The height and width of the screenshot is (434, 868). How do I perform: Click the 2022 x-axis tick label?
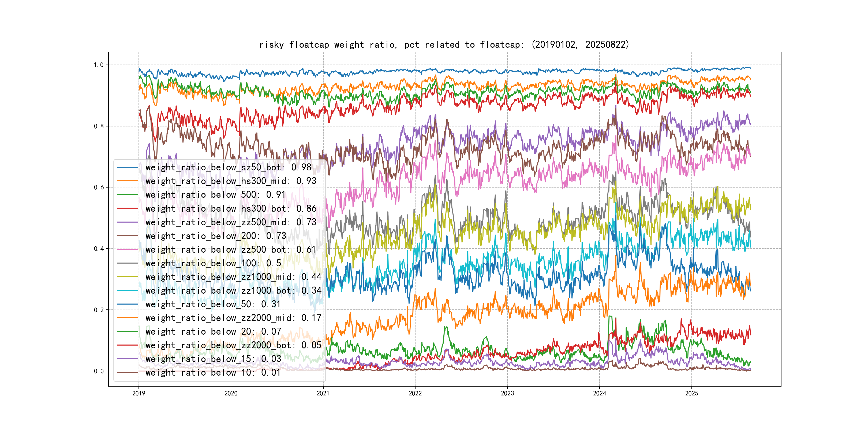click(415, 393)
